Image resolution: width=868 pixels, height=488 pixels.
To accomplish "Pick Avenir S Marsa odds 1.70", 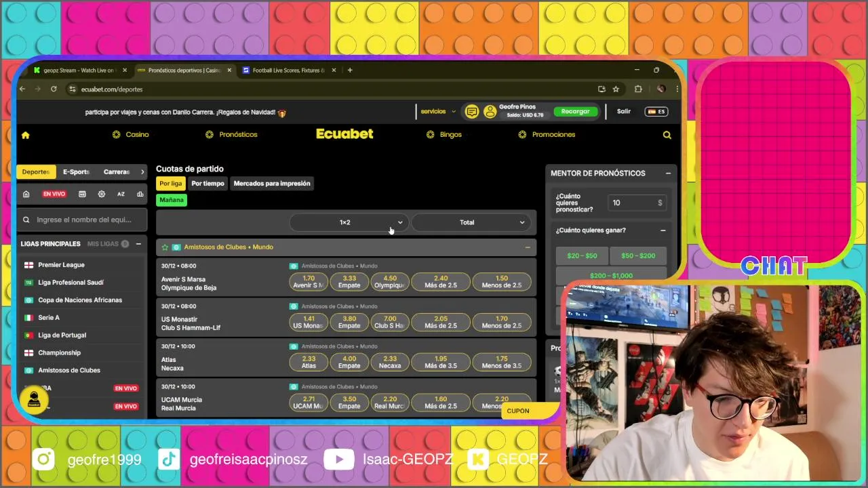I will point(309,282).
